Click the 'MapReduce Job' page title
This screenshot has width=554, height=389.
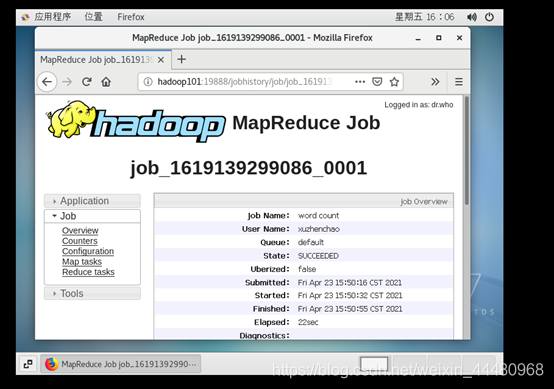[306, 123]
